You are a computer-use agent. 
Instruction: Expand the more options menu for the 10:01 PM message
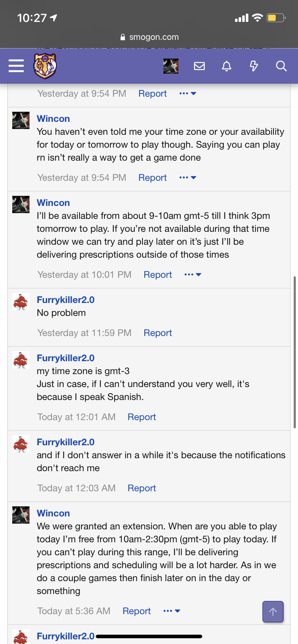click(193, 275)
